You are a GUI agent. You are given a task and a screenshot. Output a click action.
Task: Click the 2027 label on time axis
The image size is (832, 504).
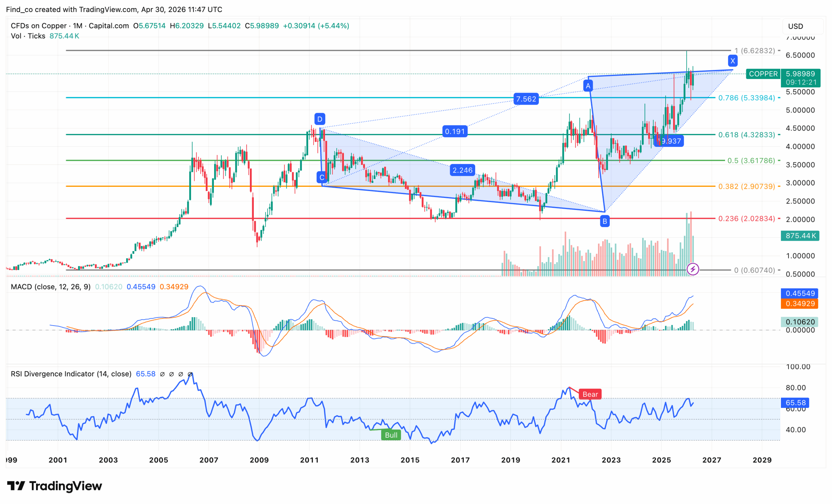[x=712, y=460]
